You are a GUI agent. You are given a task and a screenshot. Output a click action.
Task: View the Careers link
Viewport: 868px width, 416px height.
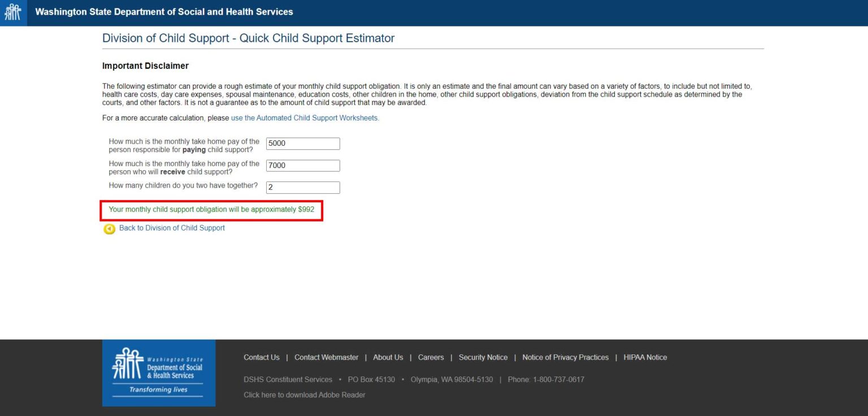tap(431, 357)
